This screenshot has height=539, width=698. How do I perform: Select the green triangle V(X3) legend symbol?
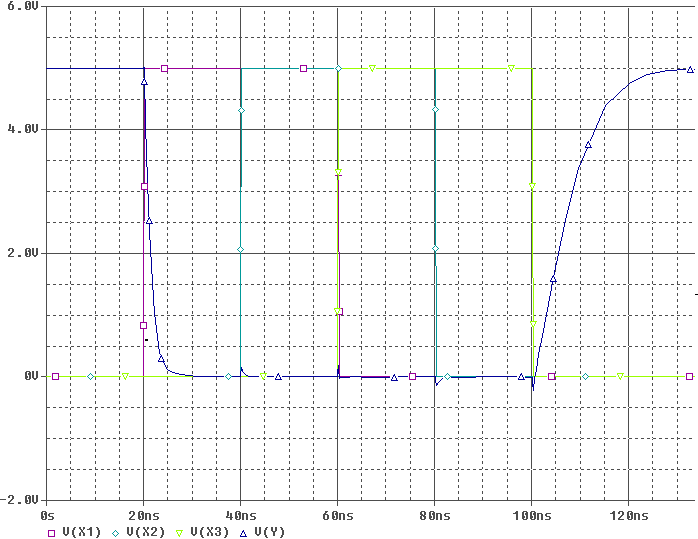(x=179, y=533)
